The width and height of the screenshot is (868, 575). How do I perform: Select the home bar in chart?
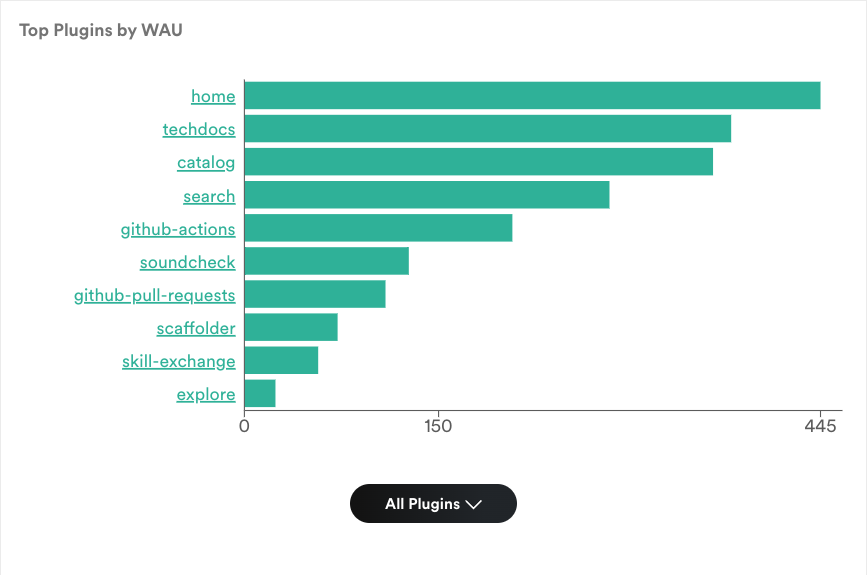tap(533, 96)
